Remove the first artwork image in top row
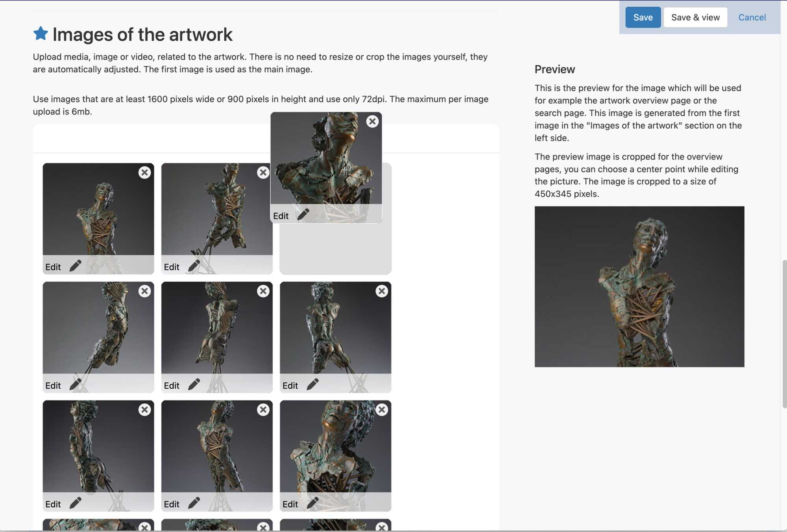 coord(144,172)
